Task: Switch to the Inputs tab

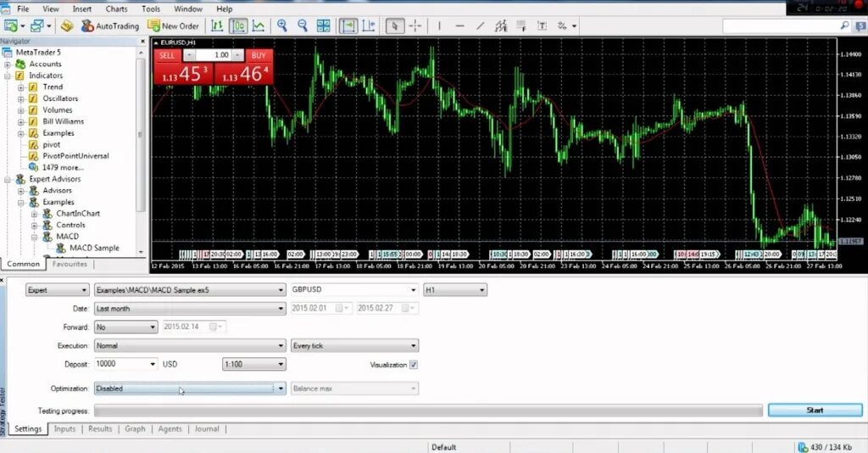Action: [x=64, y=428]
